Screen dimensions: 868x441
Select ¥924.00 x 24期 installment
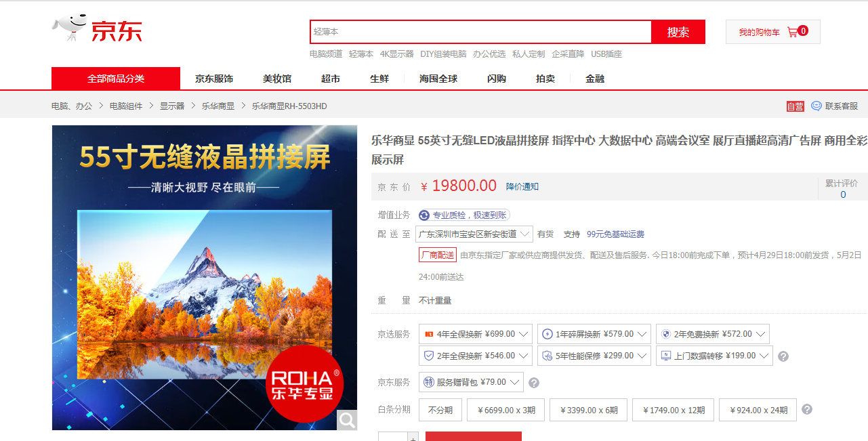click(x=758, y=410)
